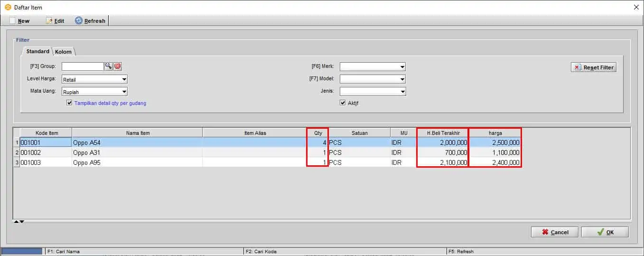Click the Kode Item column header
This screenshot has width=644, height=256.
[46, 133]
